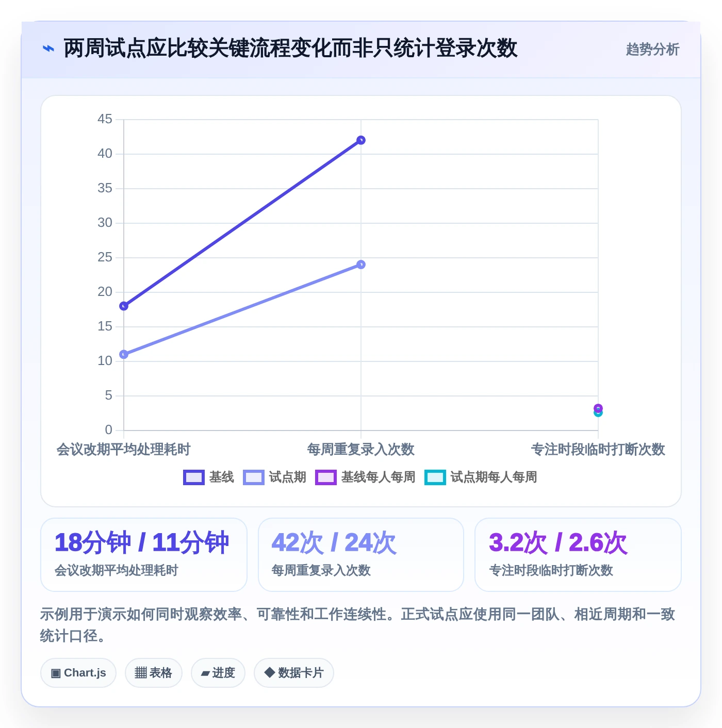The height and width of the screenshot is (728, 722).
Task: Click the caption 会议改期平均处理耗时 under 18分钟
Action: (117, 570)
